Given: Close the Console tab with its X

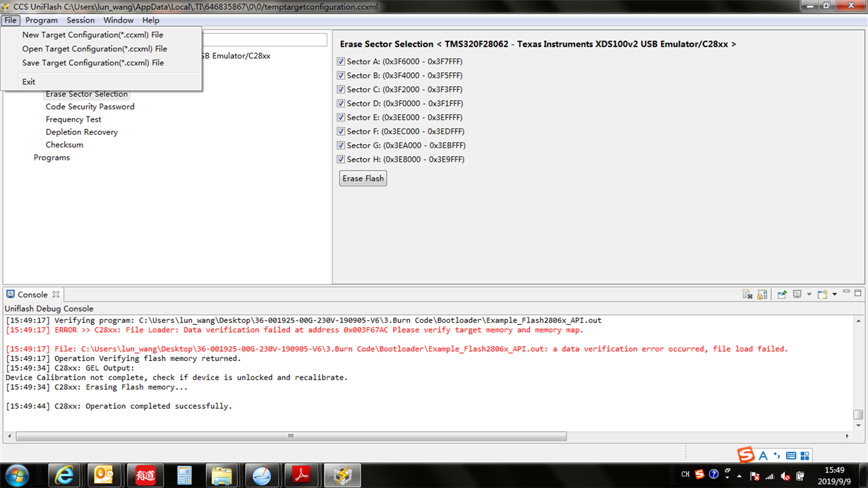Looking at the screenshot, I should pyautogui.click(x=56, y=294).
